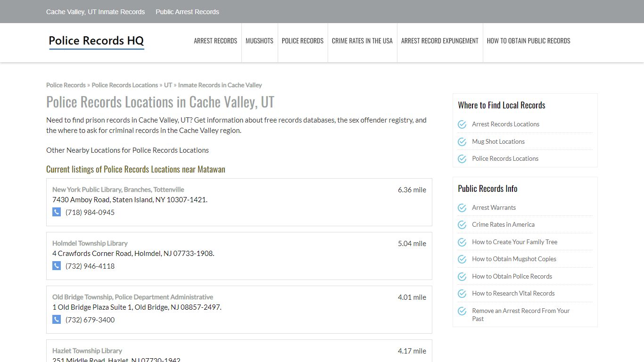This screenshot has height=362, width=644.
Task: Click the 5.04 mile distance text
Action: [412, 244]
